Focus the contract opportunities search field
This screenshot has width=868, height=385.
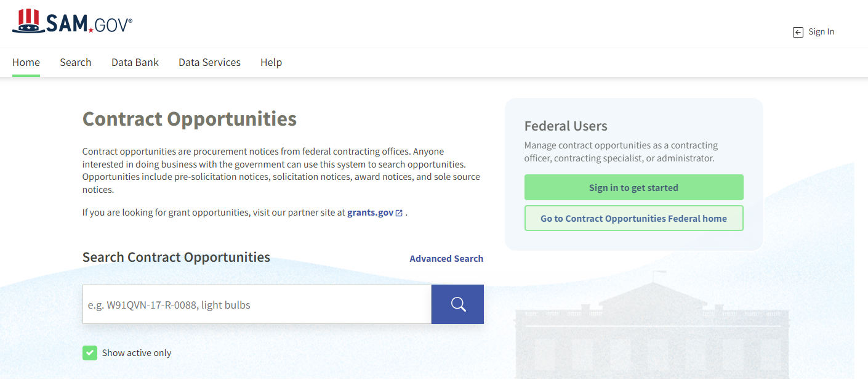pyautogui.click(x=257, y=304)
